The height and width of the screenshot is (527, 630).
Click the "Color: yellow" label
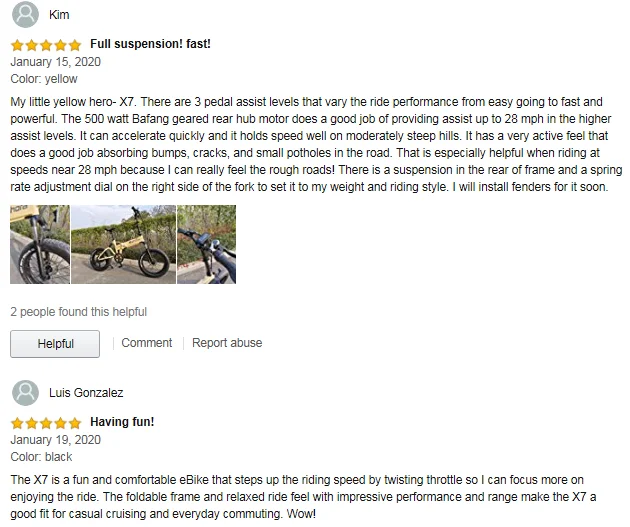43,79
